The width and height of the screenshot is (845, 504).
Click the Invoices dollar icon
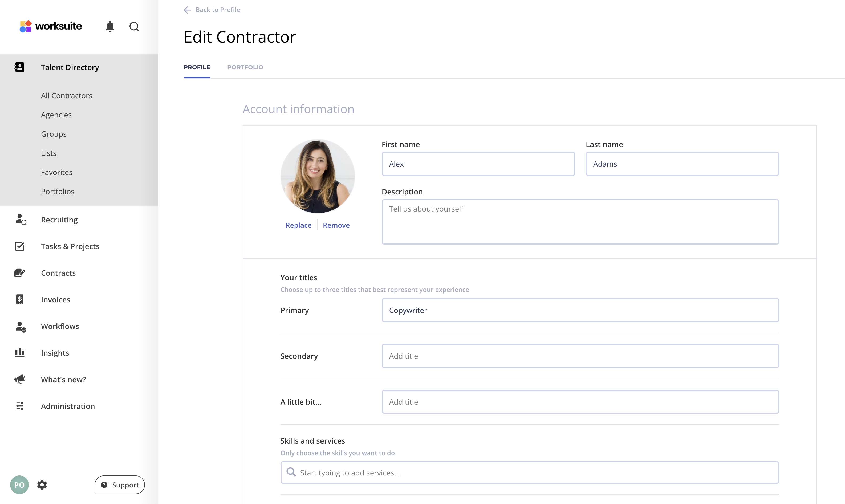pyautogui.click(x=20, y=299)
